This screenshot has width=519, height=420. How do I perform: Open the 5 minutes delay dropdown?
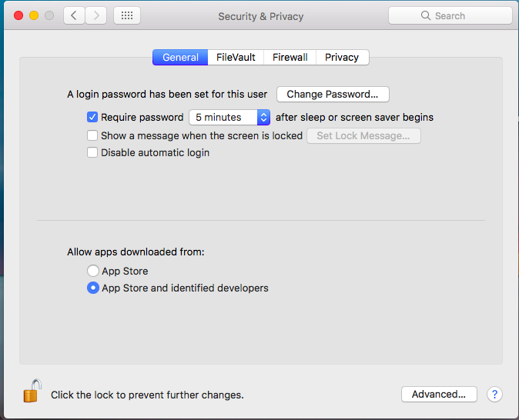(x=229, y=118)
